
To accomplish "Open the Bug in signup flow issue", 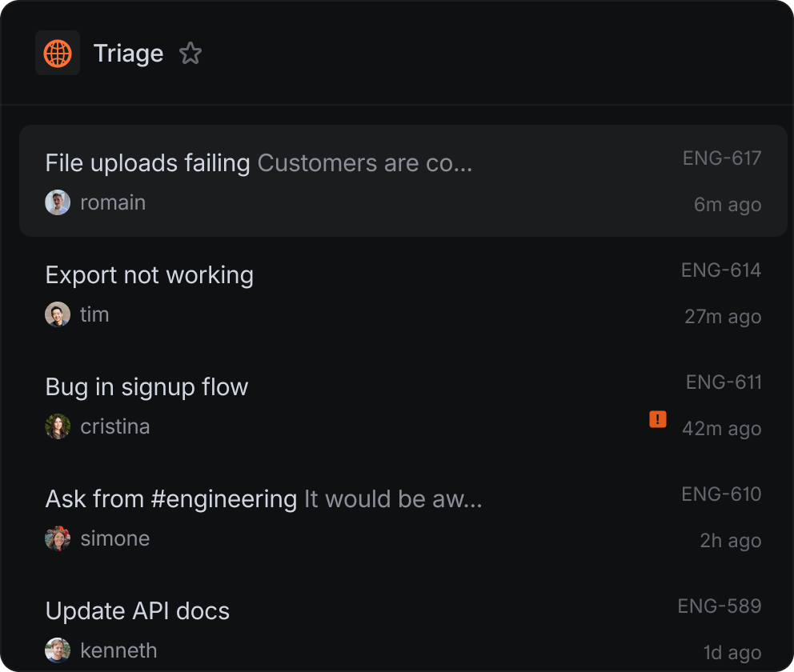I will point(147,387).
